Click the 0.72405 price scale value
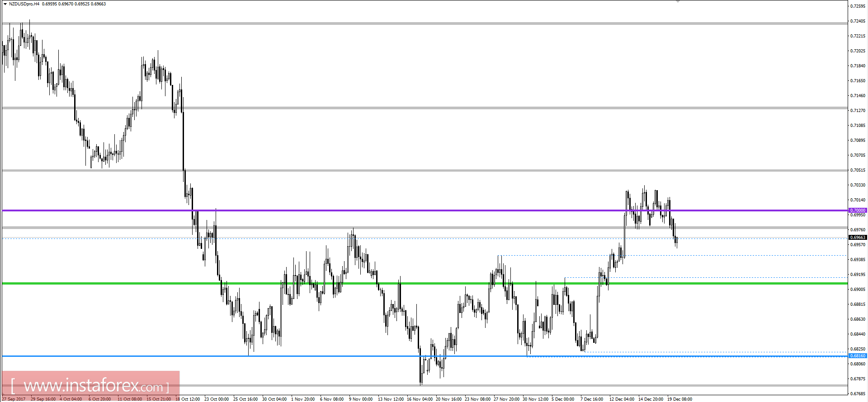The height and width of the screenshot is (402, 868). pos(858,21)
